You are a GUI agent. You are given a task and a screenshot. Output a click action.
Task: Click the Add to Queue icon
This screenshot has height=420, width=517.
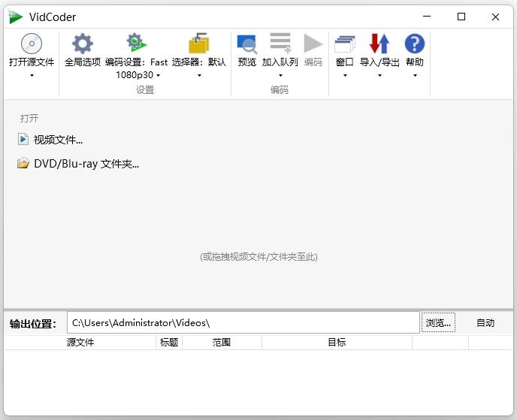point(280,44)
